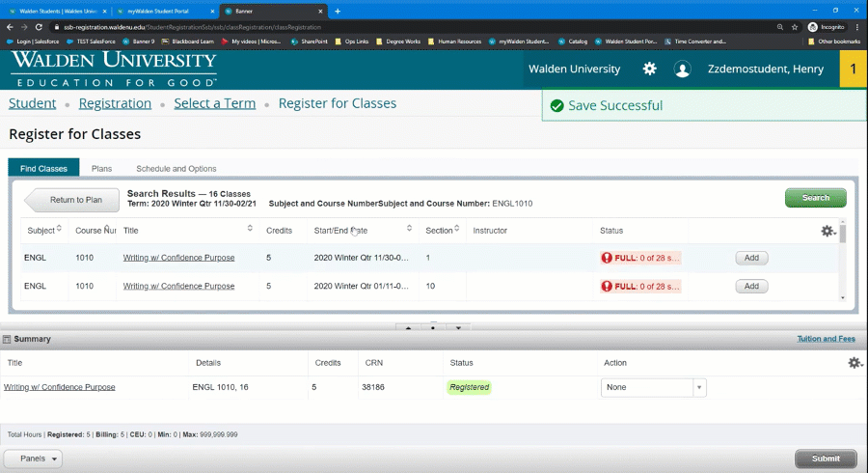This screenshot has height=473, width=868.
Task: Open section 10 Writing w/ Confidence Purpose link
Action: tap(178, 286)
